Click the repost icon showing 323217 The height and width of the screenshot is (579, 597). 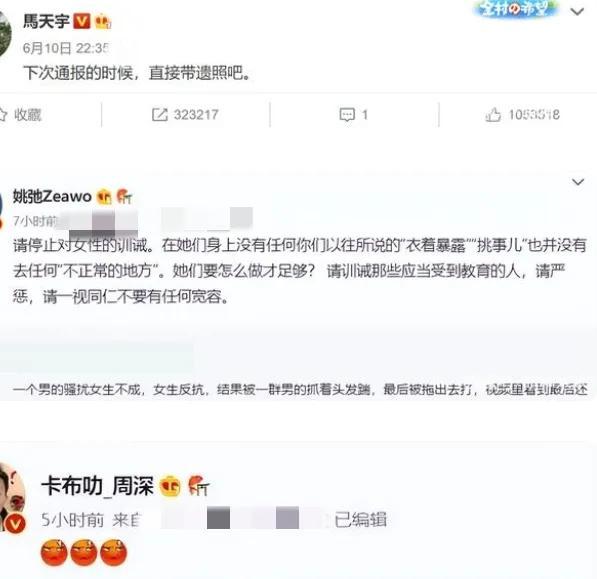160,115
